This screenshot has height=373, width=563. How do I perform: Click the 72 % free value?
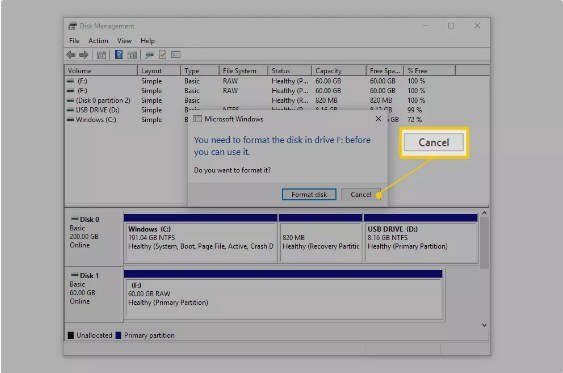[415, 120]
